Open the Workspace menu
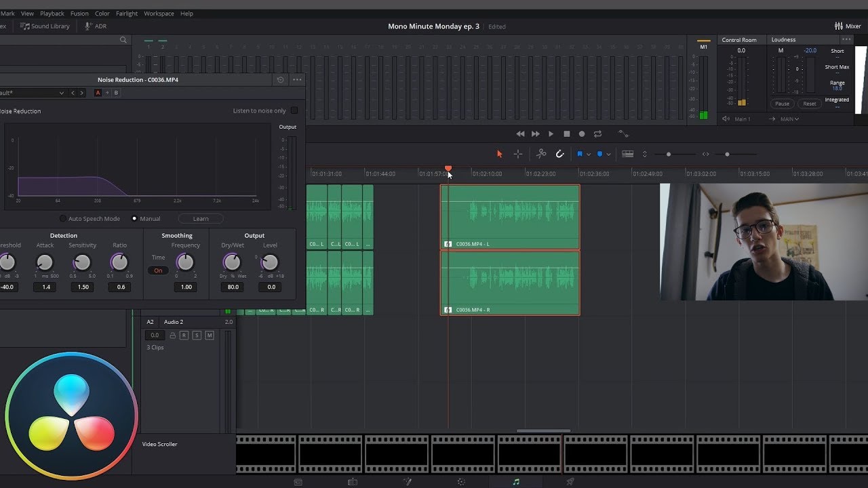Viewport: 868px width, 488px height. coord(159,13)
